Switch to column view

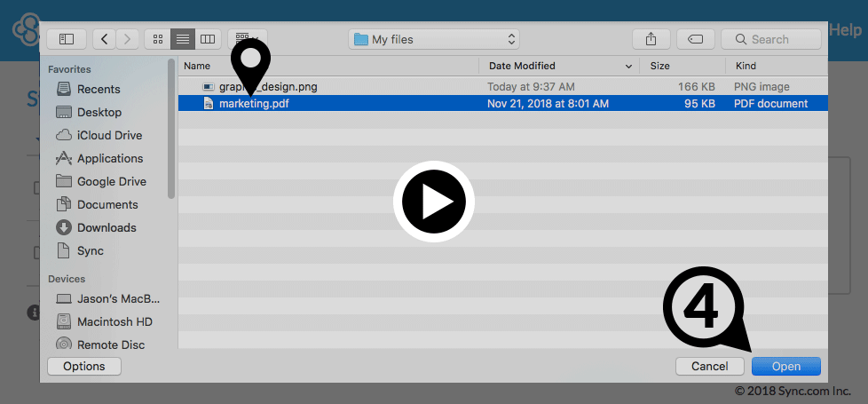[208, 39]
